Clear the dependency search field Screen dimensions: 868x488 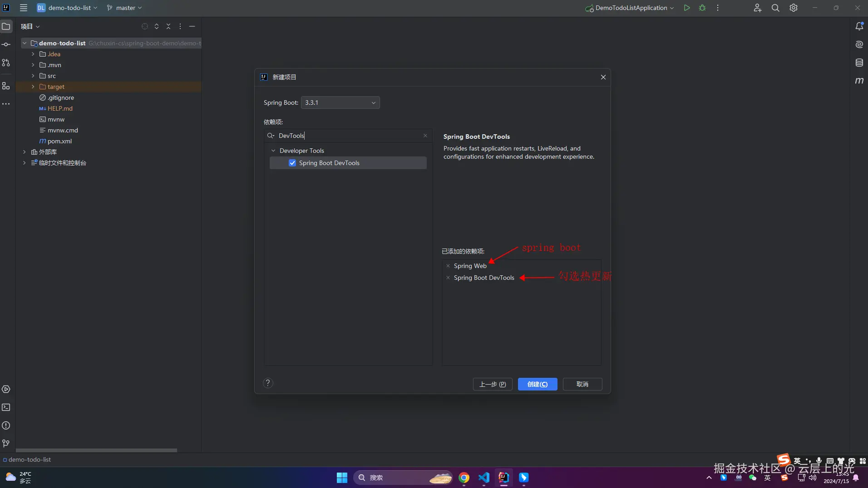click(x=425, y=136)
